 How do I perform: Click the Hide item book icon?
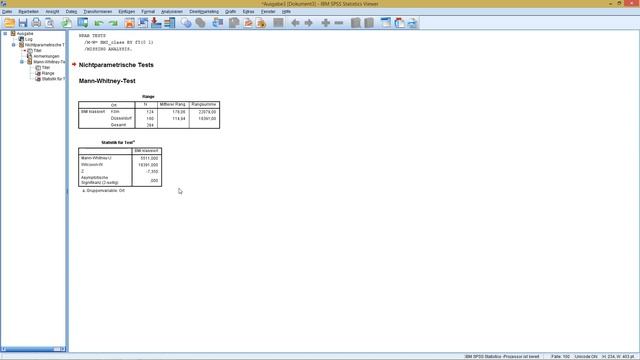coord(369,23)
